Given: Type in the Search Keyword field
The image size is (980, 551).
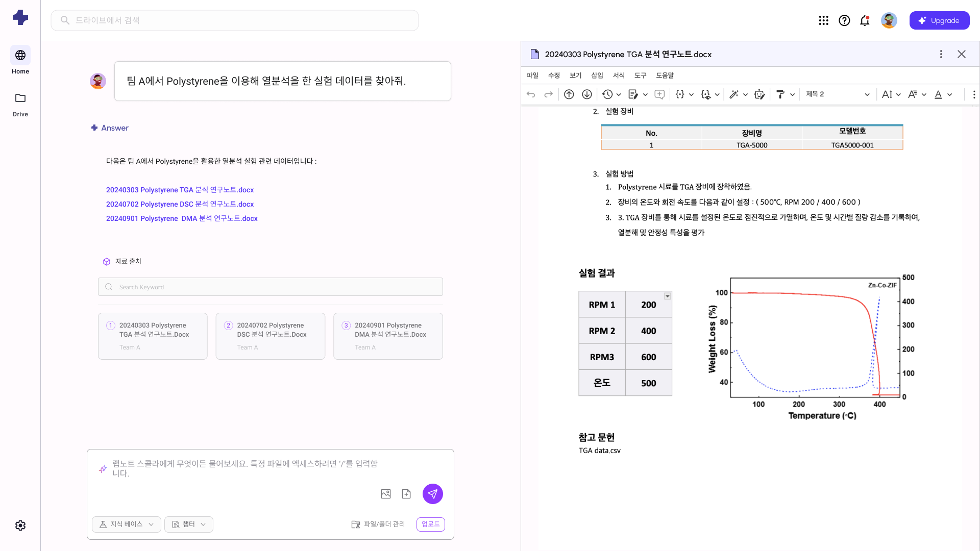Looking at the screenshot, I should tap(270, 287).
